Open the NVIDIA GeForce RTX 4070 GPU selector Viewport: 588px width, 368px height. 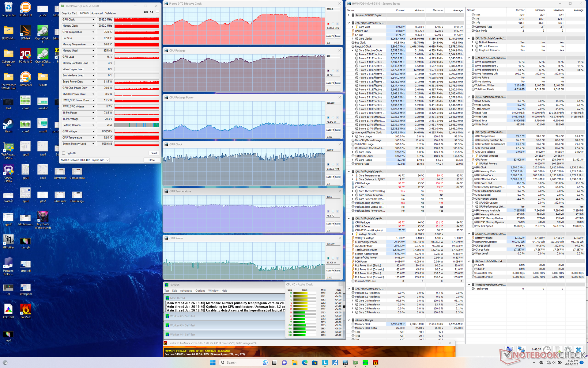coord(85,160)
